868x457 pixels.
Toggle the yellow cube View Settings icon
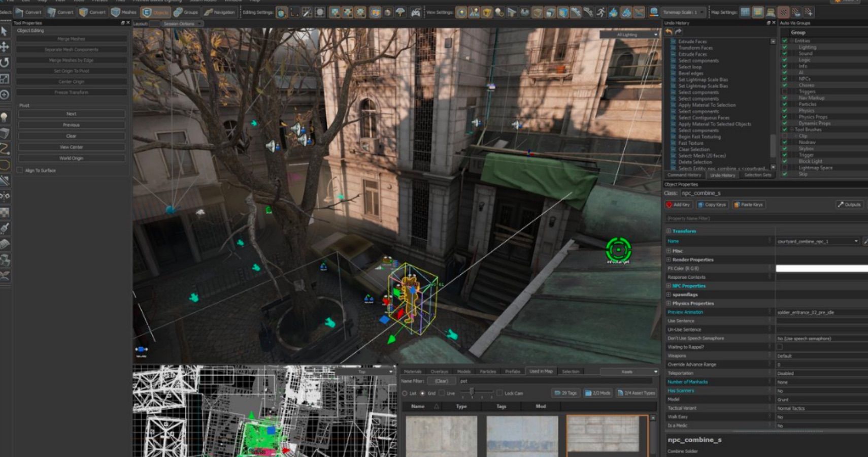(x=487, y=12)
